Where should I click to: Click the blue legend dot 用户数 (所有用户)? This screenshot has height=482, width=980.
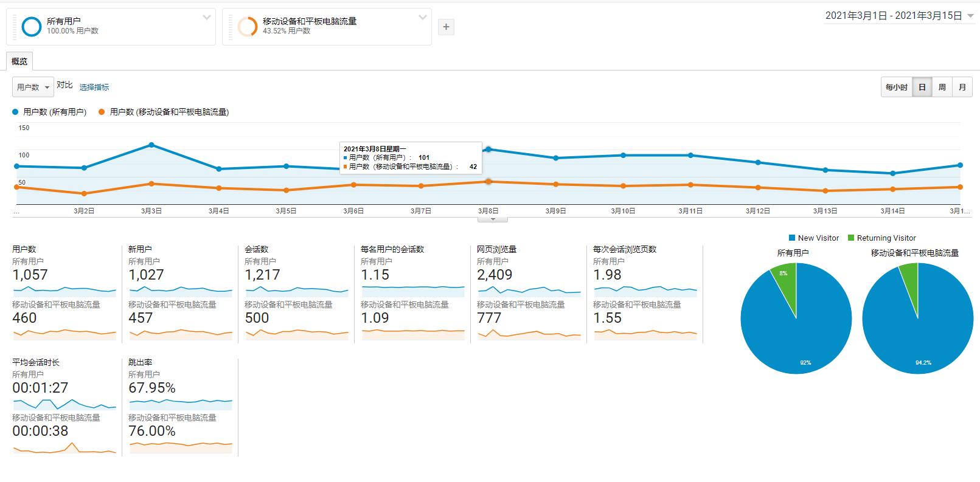15,112
